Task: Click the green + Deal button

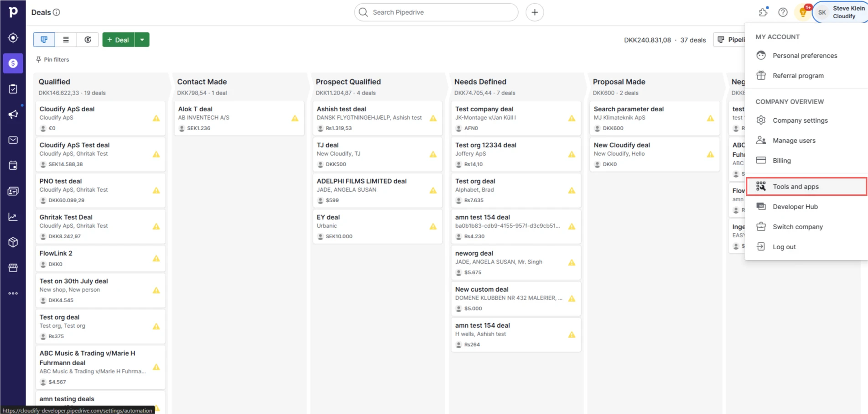Action: (x=119, y=40)
